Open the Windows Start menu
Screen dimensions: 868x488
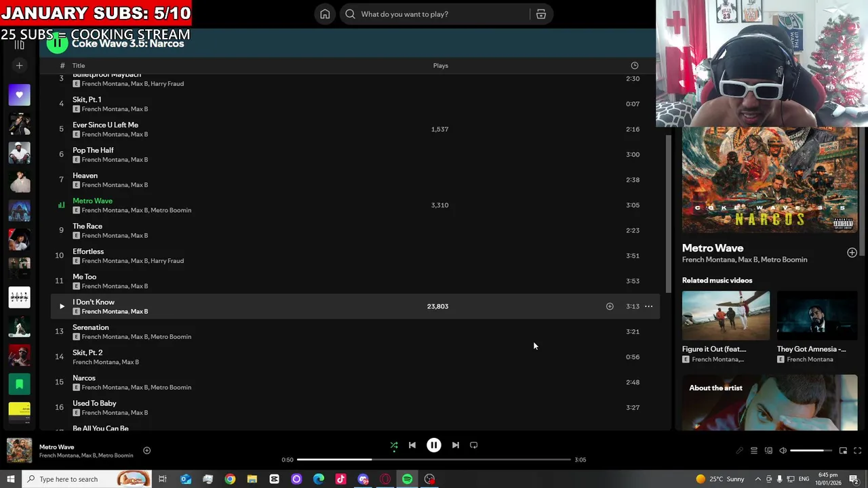[10, 479]
